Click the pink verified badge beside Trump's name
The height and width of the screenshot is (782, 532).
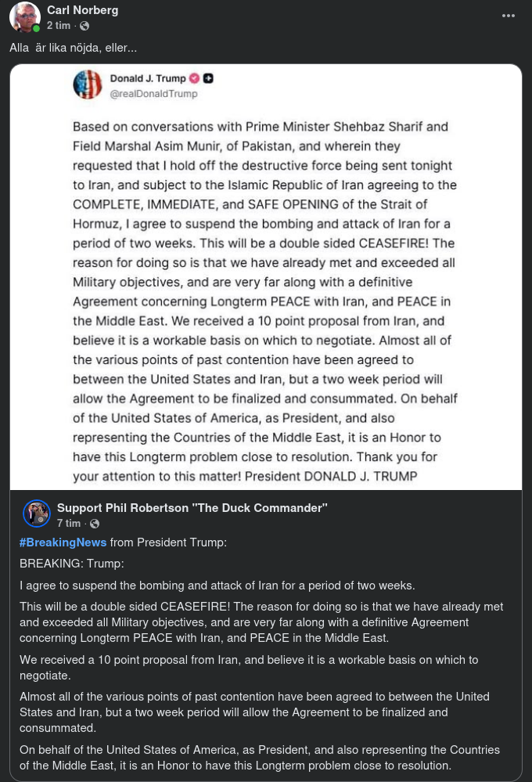[x=195, y=78]
